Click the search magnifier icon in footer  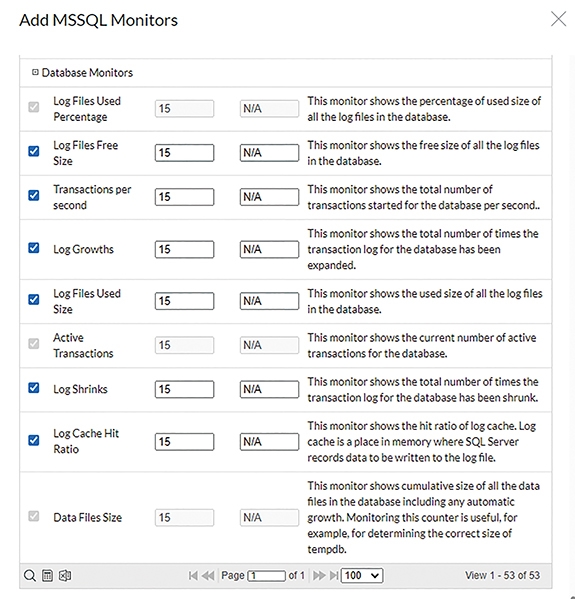pos(30,575)
